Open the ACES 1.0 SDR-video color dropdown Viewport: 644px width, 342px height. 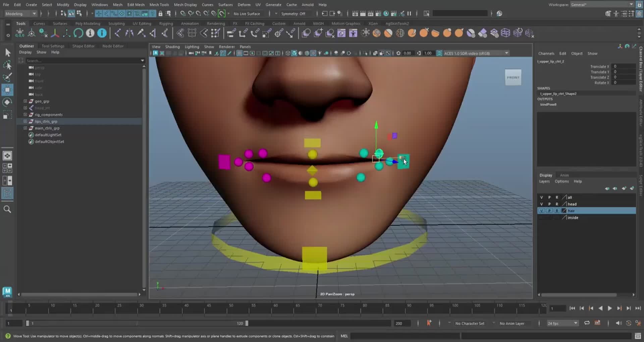[x=473, y=53]
